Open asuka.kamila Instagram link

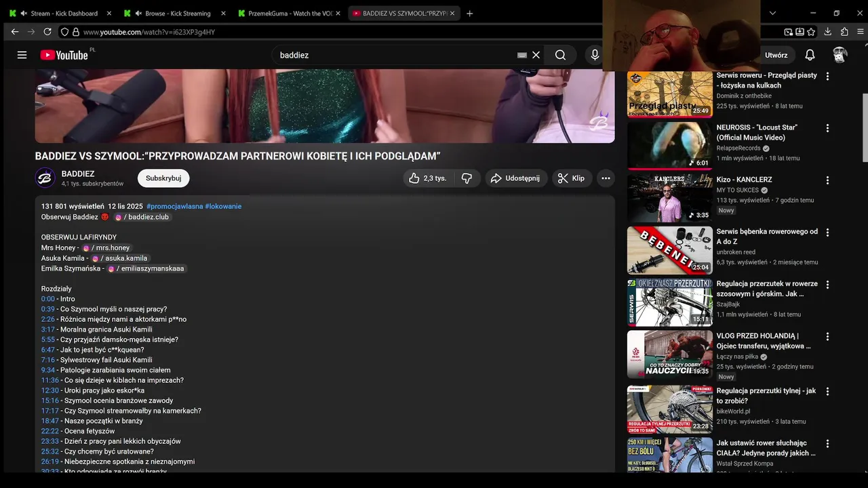(x=119, y=258)
